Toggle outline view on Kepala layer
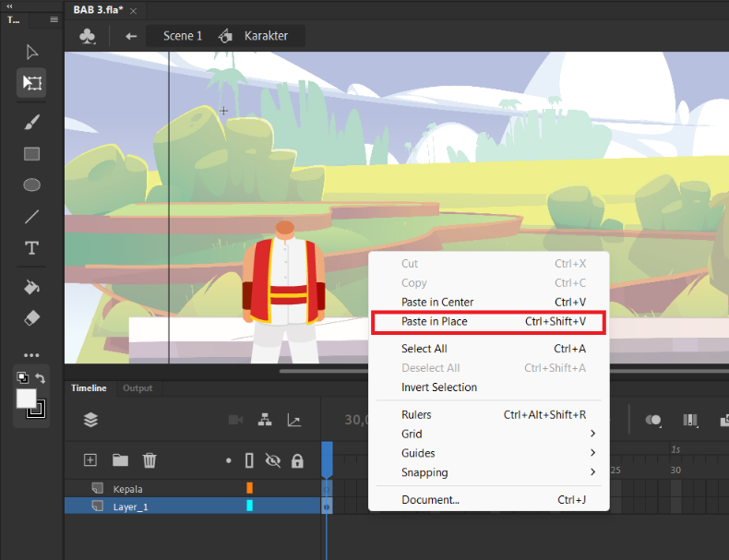The width and height of the screenshot is (729, 560). coord(250,488)
